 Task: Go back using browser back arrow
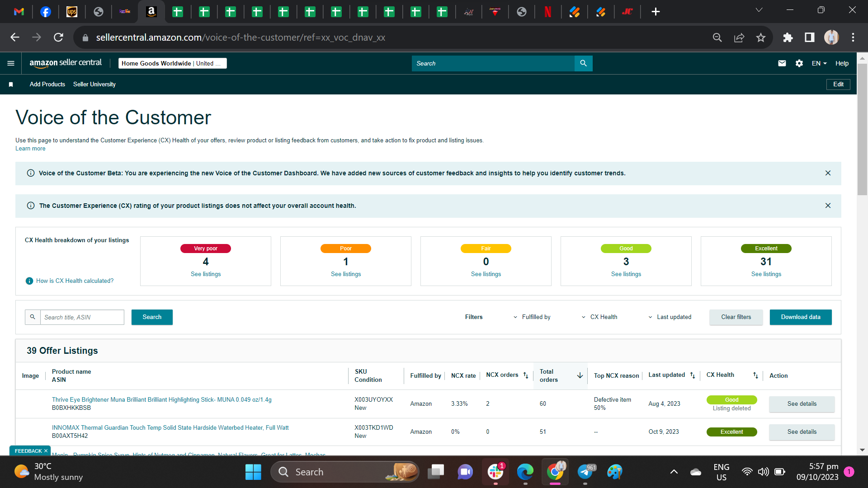[x=15, y=38]
